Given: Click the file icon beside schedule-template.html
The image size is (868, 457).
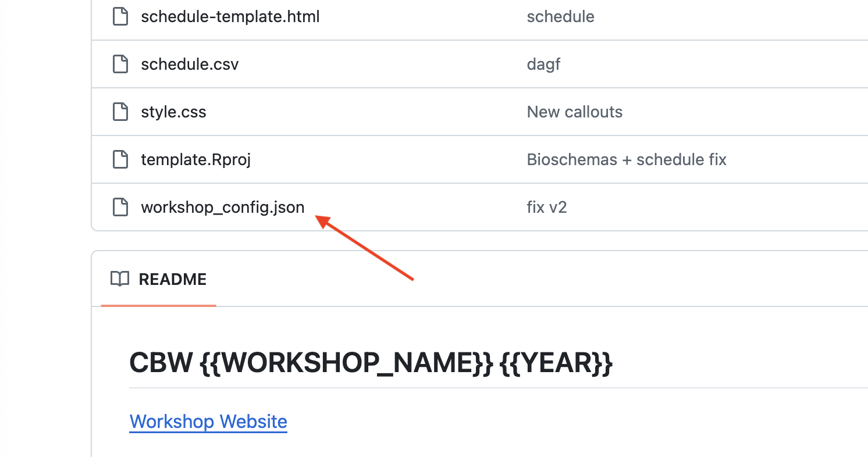Looking at the screenshot, I should pyautogui.click(x=120, y=16).
